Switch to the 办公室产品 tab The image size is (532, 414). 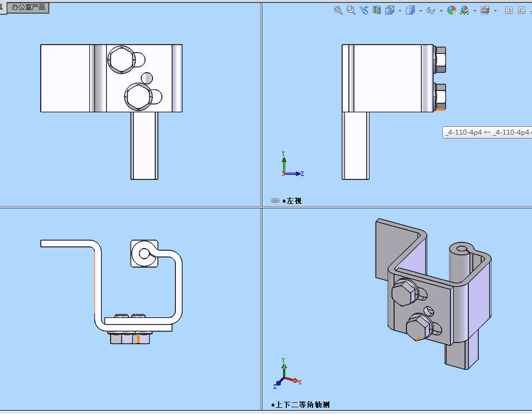(x=27, y=8)
